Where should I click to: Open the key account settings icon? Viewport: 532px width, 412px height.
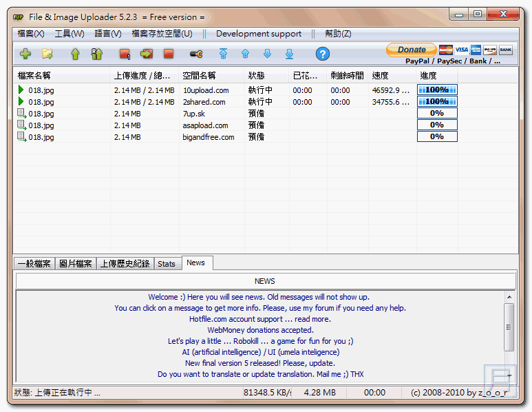(196, 54)
